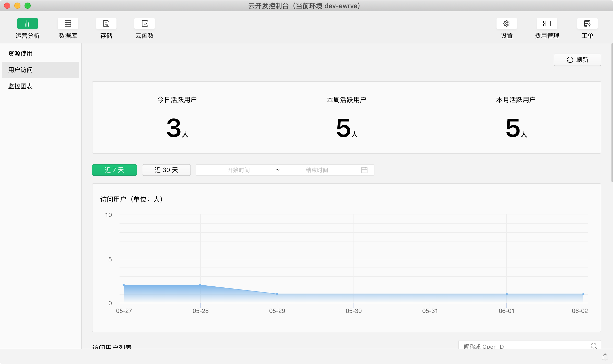Open the 运营分析 analytics icon
The width and height of the screenshot is (613, 364).
[x=27, y=24]
